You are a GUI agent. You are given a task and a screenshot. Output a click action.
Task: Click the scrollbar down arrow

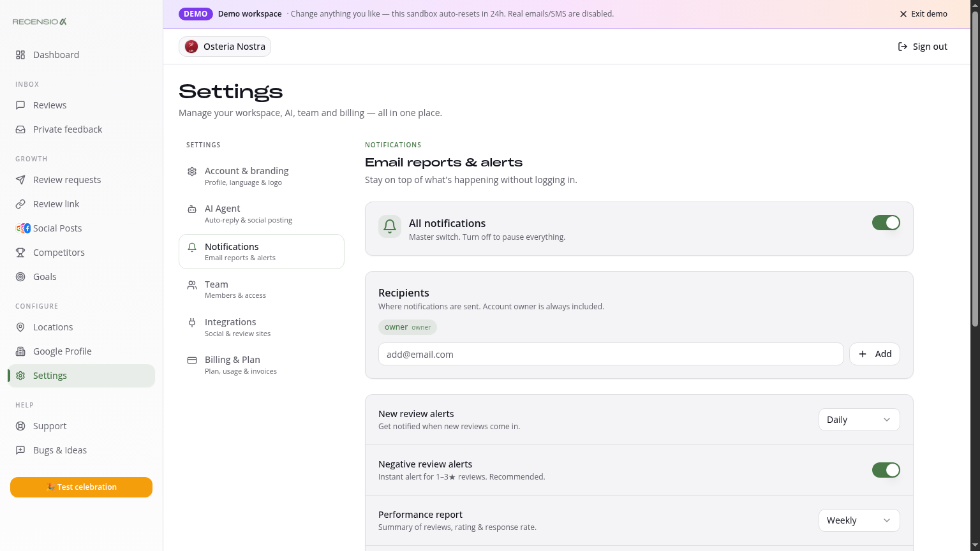(975, 546)
